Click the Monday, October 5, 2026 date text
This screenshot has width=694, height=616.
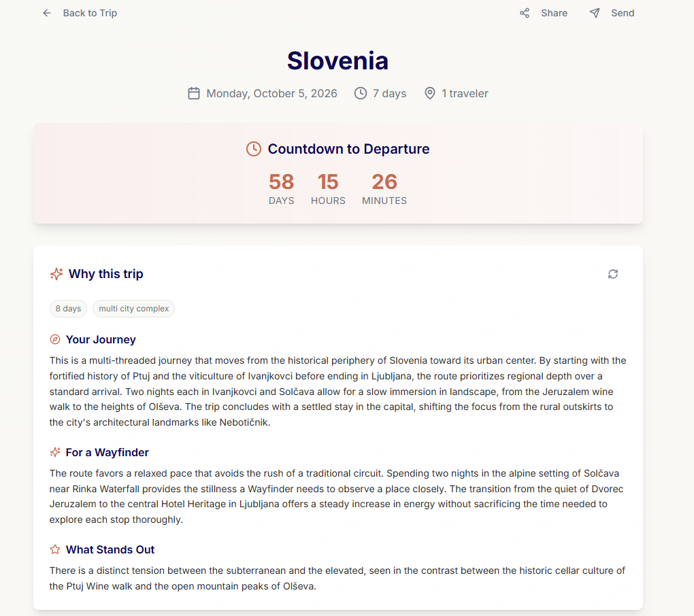271,93
